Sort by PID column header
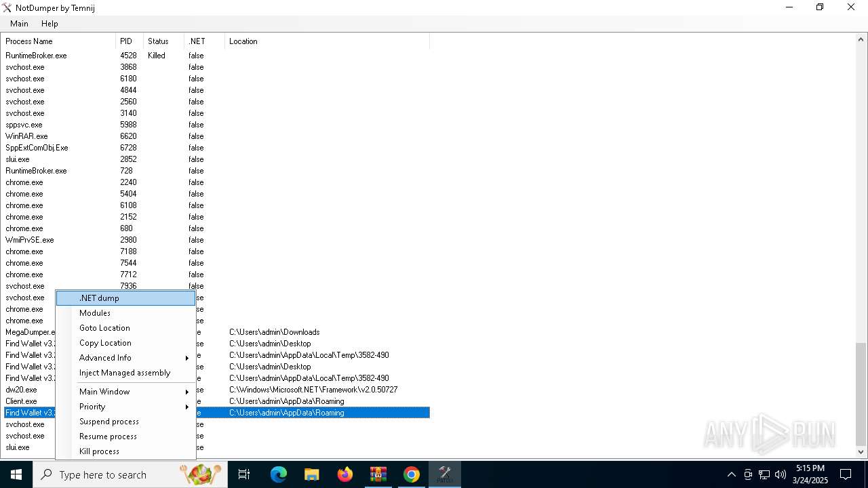Viewport: 868px width, 488px height. pyautogui.click(x=130, y=41)
